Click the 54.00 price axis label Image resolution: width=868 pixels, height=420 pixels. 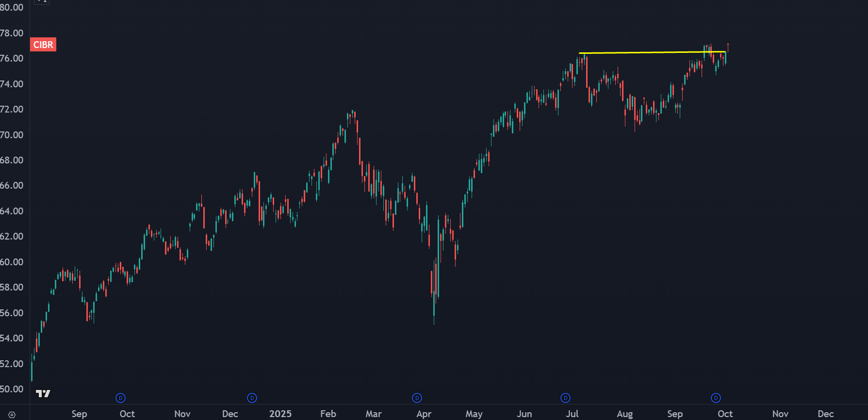coord(12,338)
